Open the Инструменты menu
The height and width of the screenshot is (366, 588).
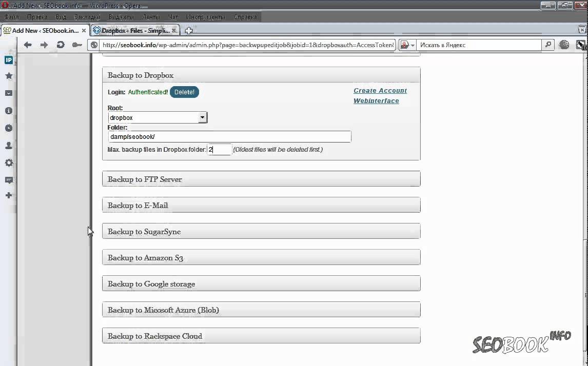(206, 17)
